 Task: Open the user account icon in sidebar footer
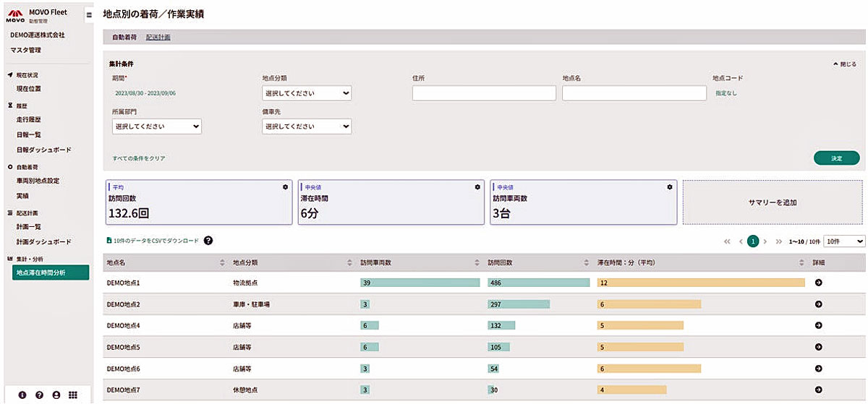(56, 395)
